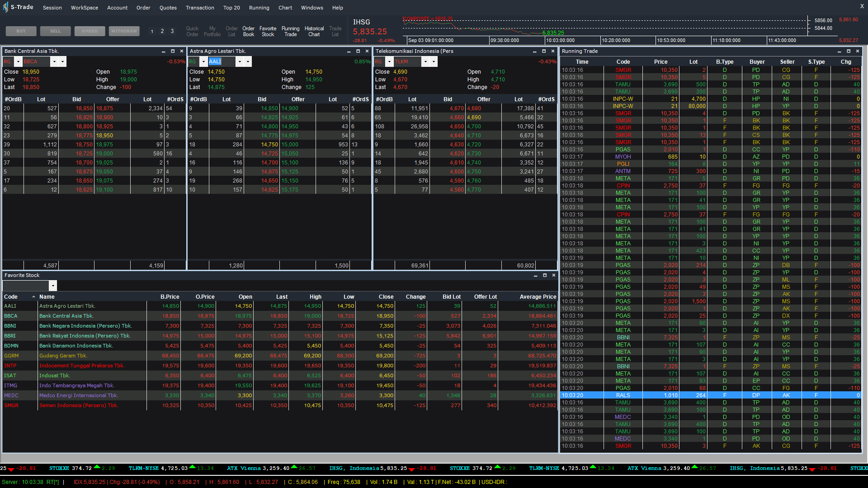Expand the AALI stock code dropdown
The image size is (868, 488).
tap(240, 61)
